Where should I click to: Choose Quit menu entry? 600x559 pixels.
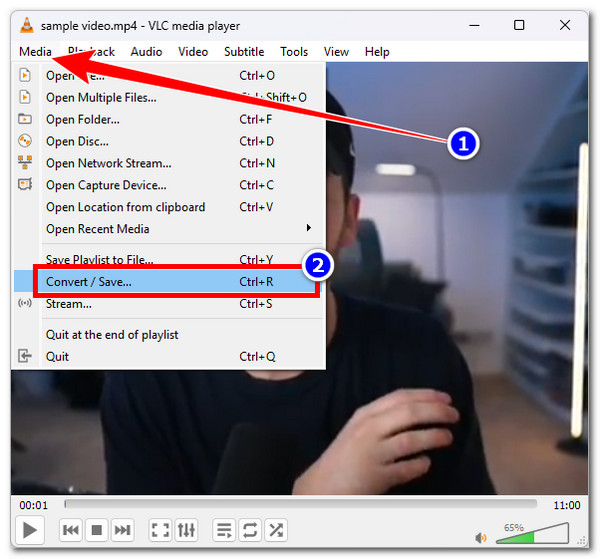169,356
